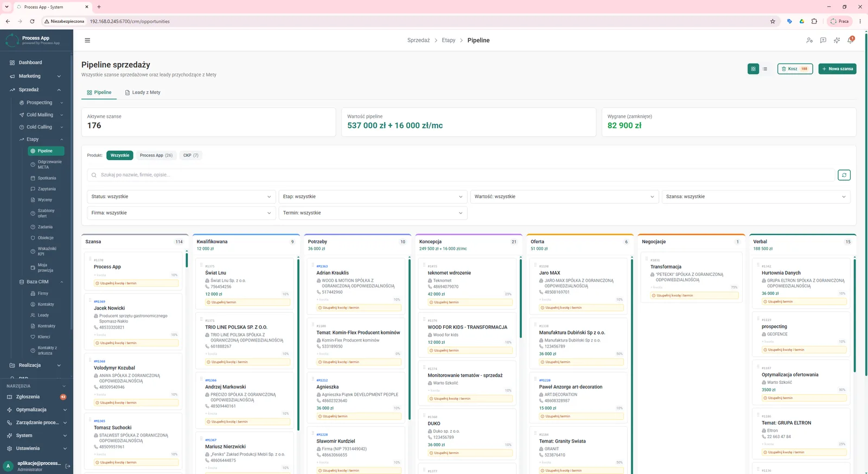Open the hamburger menu icon

tap(87, 40)
